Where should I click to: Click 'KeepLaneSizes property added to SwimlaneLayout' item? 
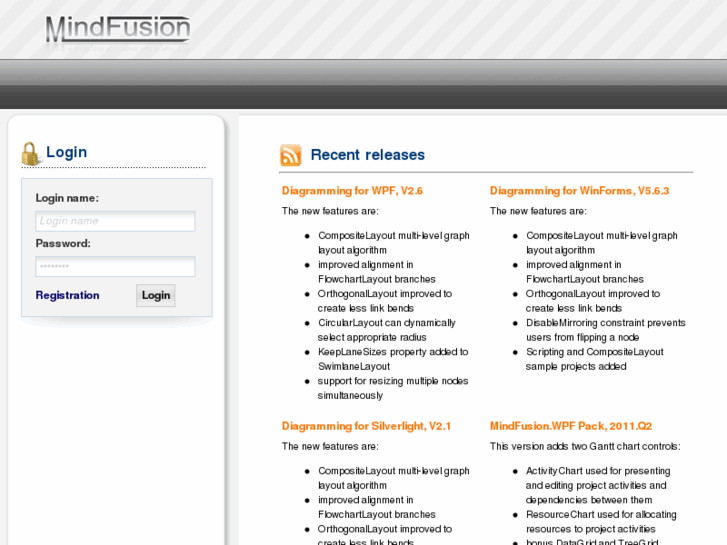point(393,359)
